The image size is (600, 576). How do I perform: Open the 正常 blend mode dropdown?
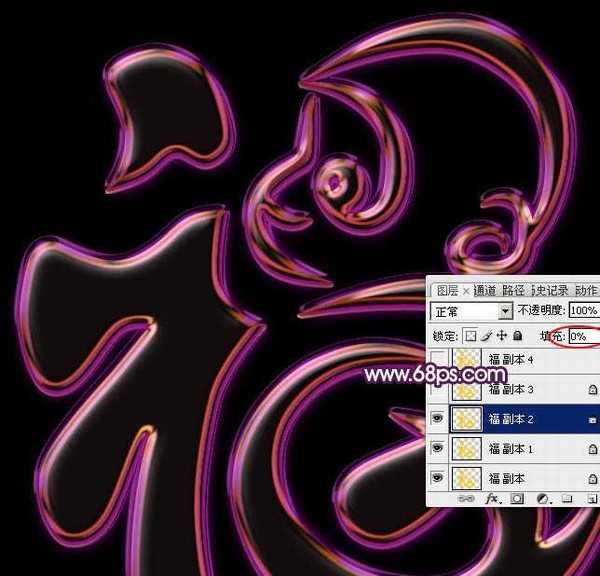(471, 312)
